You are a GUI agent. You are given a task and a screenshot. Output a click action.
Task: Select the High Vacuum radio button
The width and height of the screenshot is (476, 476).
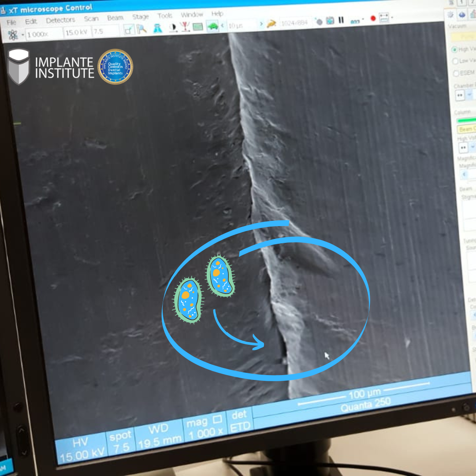(455, 49)
